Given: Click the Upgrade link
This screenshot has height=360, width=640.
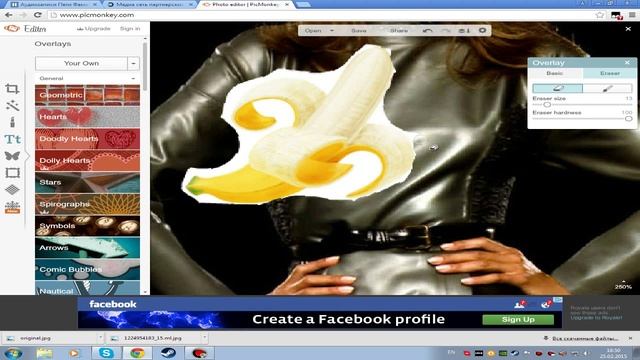Looking at the screenshot, I should [94, 29].
